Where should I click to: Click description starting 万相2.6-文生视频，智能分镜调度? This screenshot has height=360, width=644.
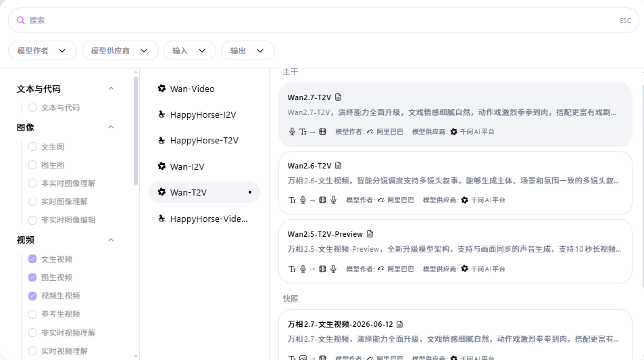pos(453,181)
